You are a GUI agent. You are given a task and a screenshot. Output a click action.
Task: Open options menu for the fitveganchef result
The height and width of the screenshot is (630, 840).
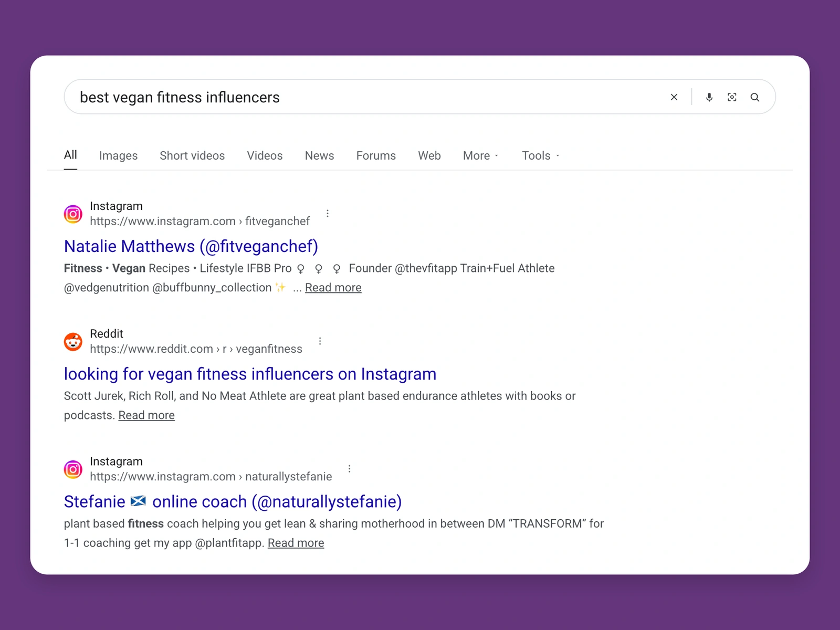328,214
